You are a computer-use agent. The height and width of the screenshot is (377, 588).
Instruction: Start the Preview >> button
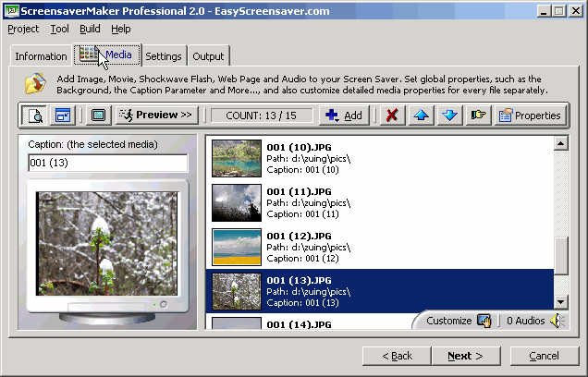click(x=156, y=116)
